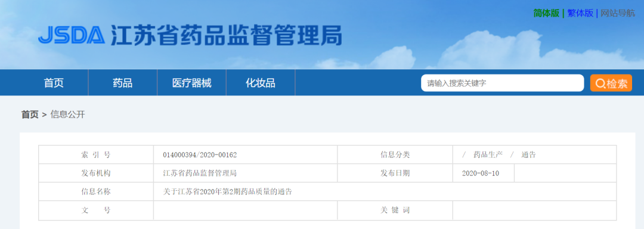644x229 pixels.
Task: Focus the search keyword input field
Action: [x=502, y=83]
